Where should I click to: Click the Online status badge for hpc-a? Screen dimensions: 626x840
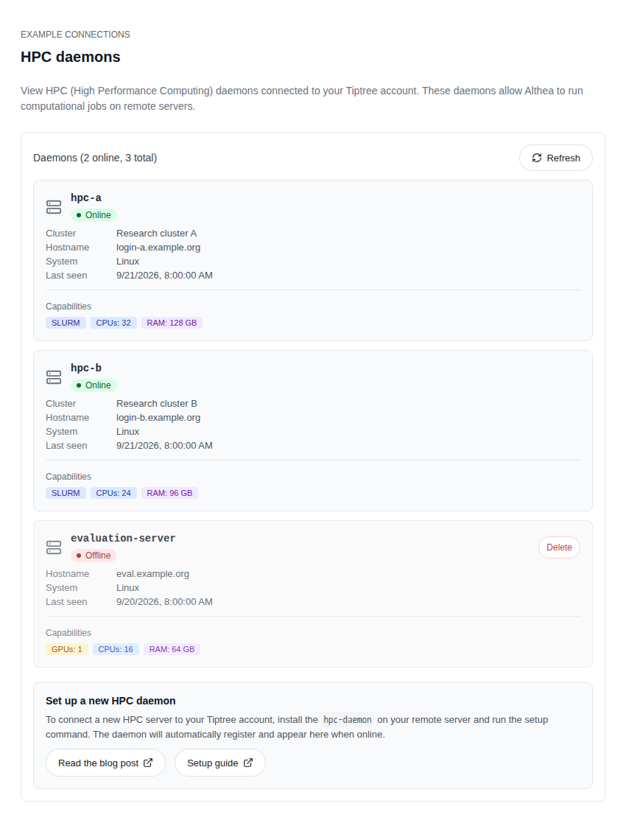[x=94, y=215]
